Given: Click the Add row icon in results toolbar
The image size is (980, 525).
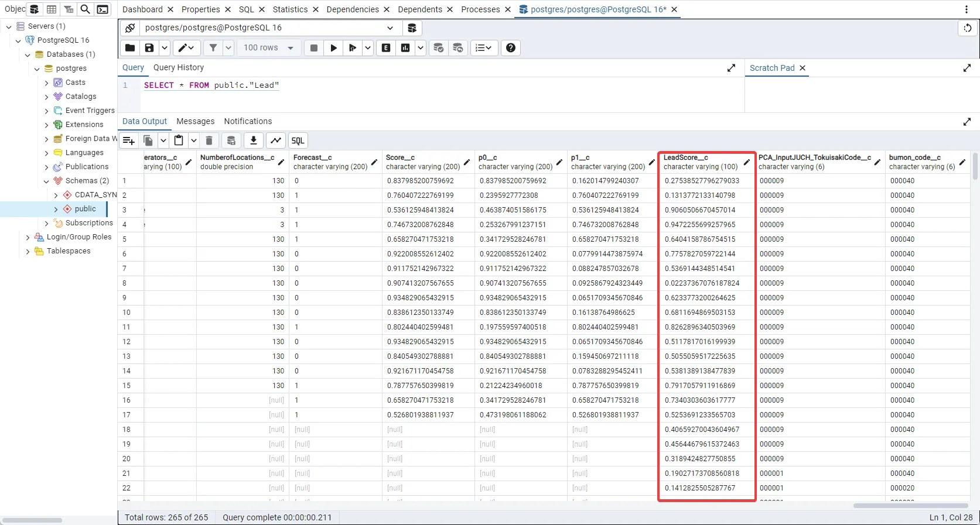Looking at the screenshot, I should [x=129, y=140].
